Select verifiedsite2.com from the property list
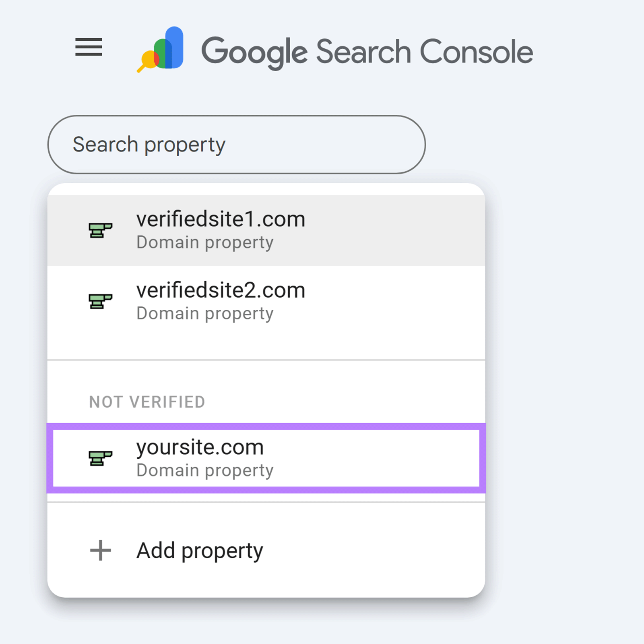 221,290
